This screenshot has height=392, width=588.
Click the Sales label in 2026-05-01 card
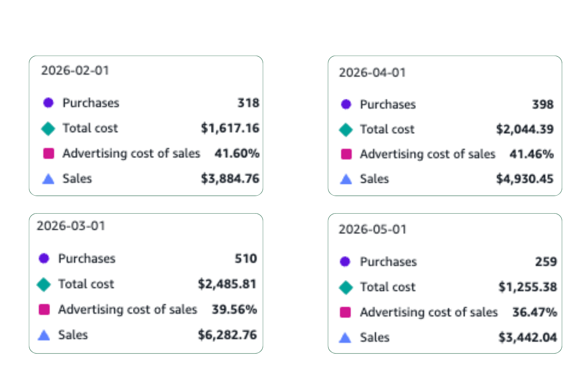click(x=375, y=338)
